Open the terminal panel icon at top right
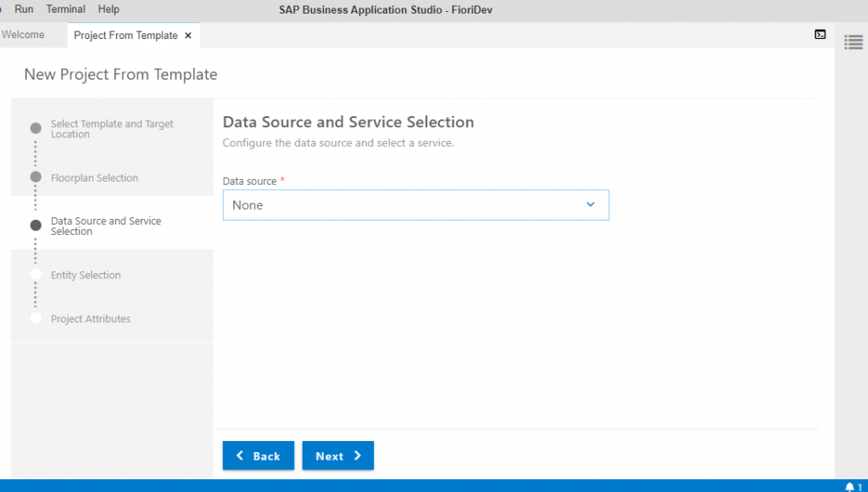Screen dimensions: 868x492 coord(820,34)
